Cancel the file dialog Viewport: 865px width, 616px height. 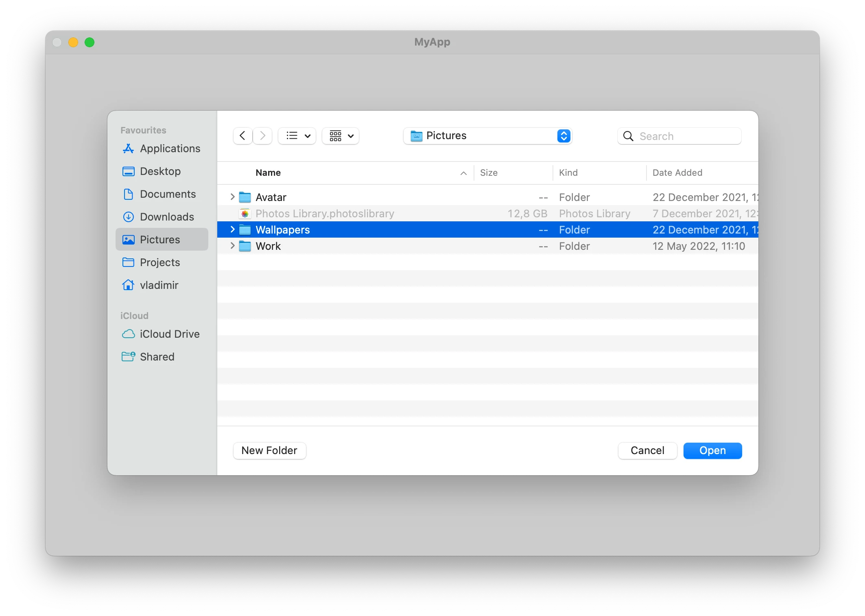tap(647, 450)
